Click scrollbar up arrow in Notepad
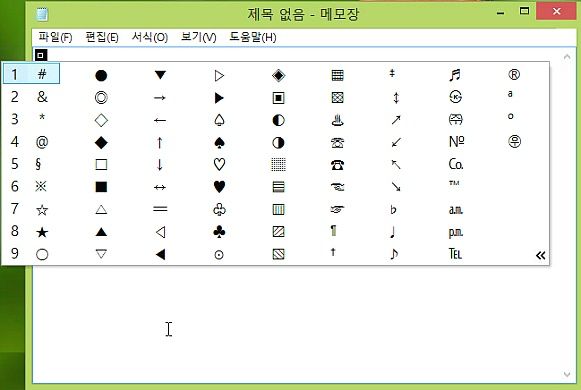The height and width of the screenshot is (390, 581). [567, 57]
